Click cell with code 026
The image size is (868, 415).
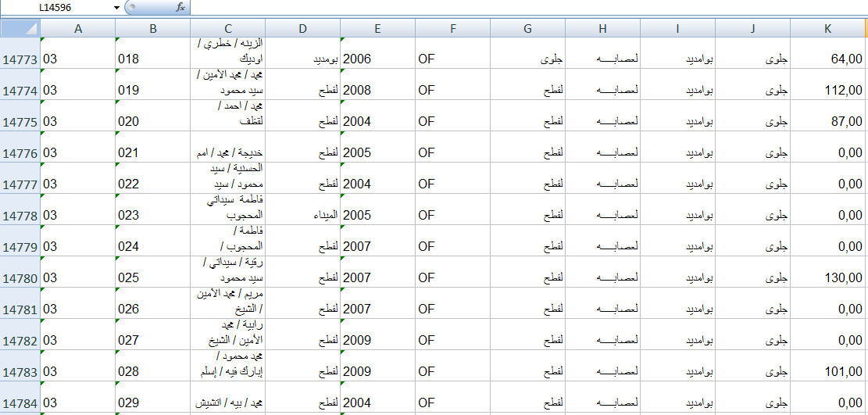coord(153,302)
